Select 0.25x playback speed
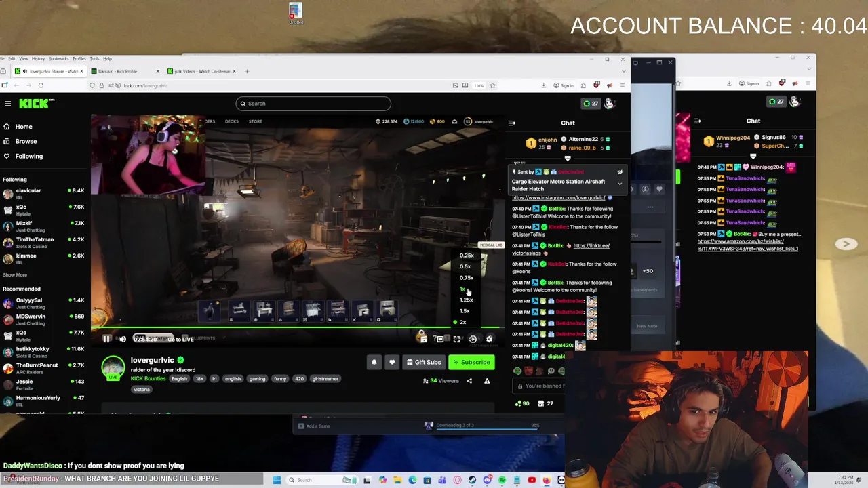 click(467, 256)
